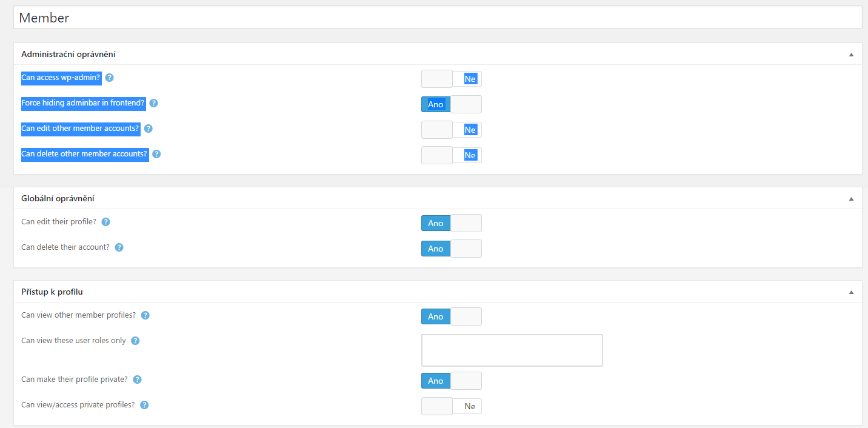Toggle the "Can access wp-admin?" switch

click(452, 79)
